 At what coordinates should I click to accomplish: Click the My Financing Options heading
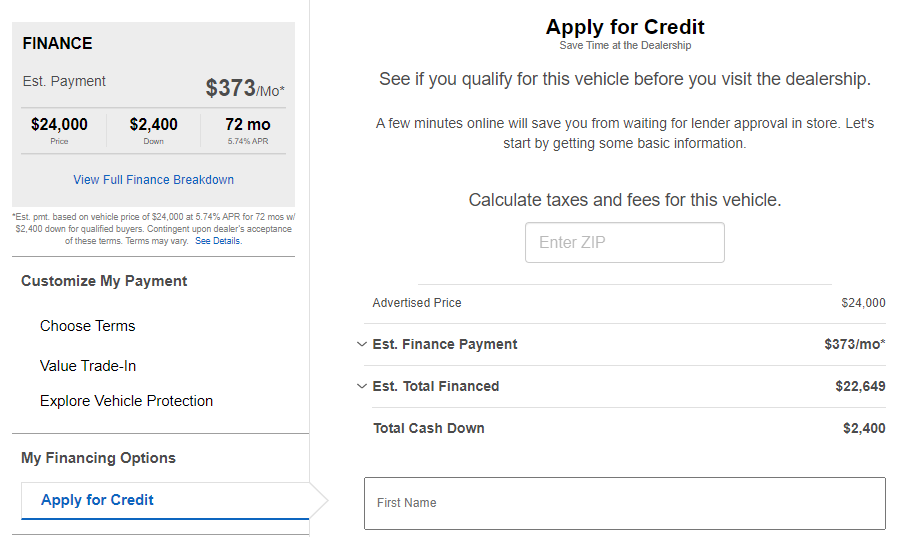(x=99, y=458)
